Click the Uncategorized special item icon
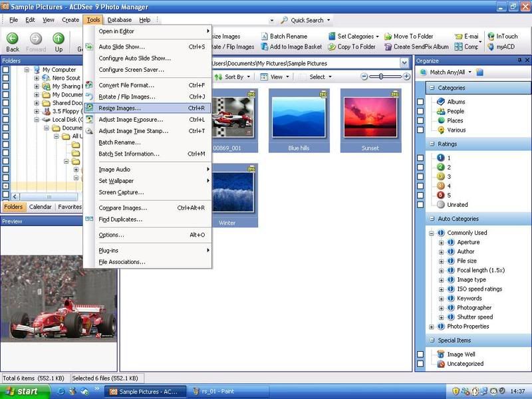 pos(441,364)
